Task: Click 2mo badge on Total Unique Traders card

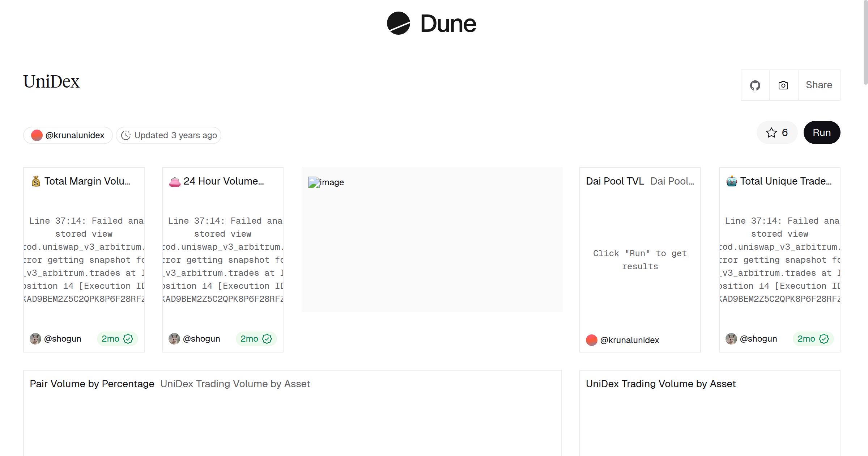Action: click(813, 339)
